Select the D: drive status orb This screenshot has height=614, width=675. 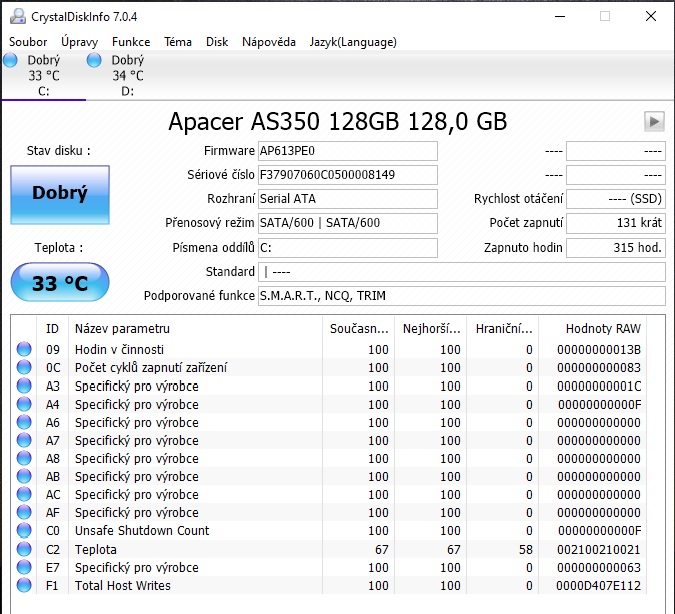[x=95, y=61]
